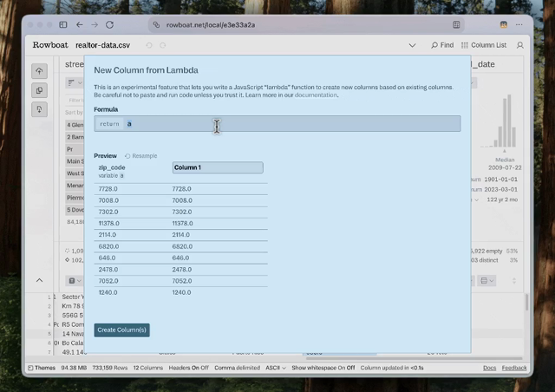Open the Feedback link
Viewport: 555px width, 392px height.
tap(514, 368)
